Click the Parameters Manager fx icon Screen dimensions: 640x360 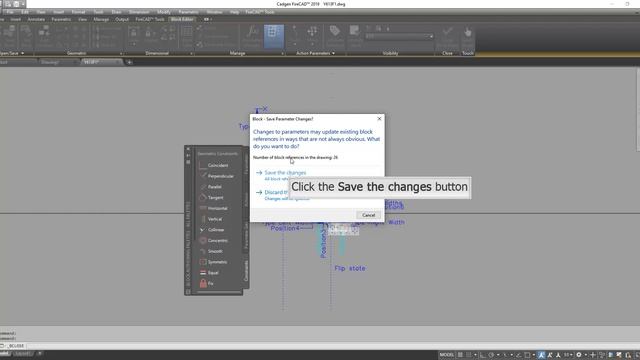(252, 32)
